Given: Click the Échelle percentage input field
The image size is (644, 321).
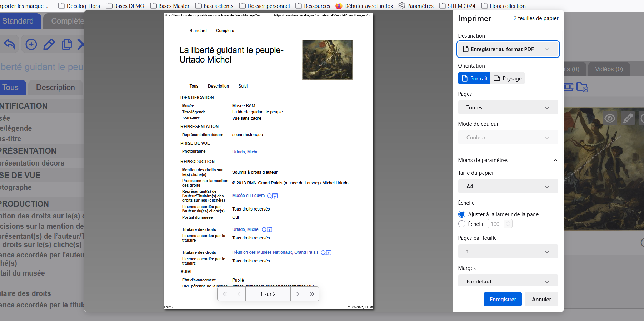Looking at the screenshot, I should click(x=496, y=224).
